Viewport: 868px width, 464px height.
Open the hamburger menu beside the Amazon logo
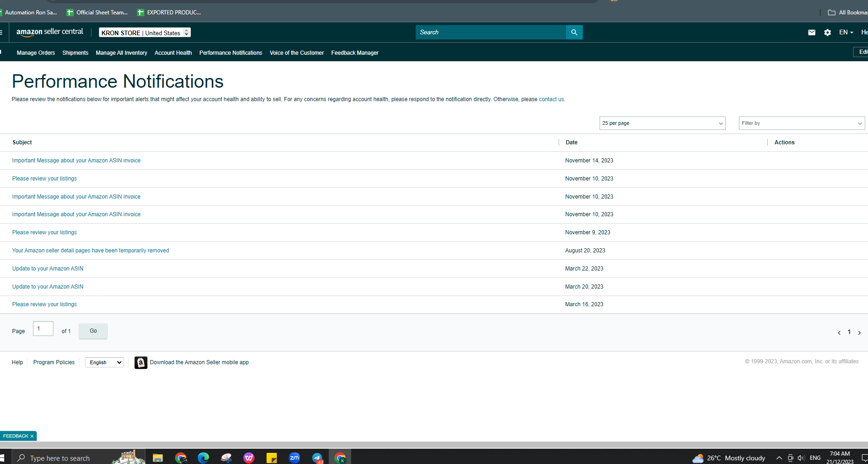pos(1,32)
